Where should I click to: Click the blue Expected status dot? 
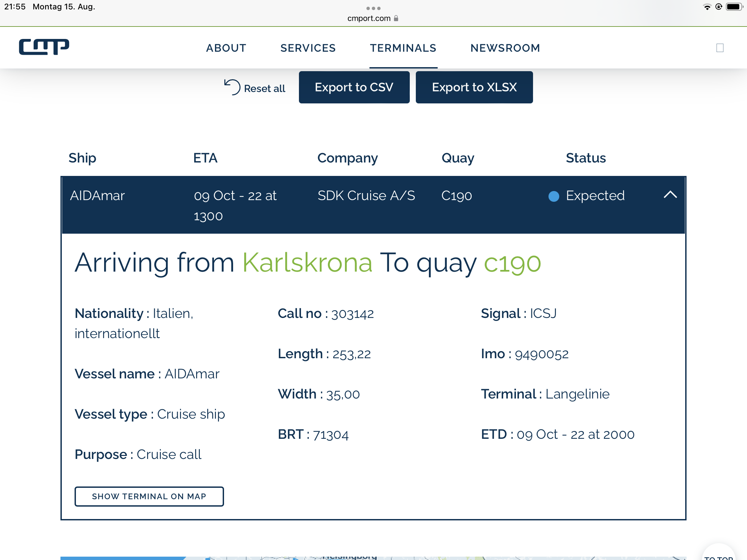point(554,196)
